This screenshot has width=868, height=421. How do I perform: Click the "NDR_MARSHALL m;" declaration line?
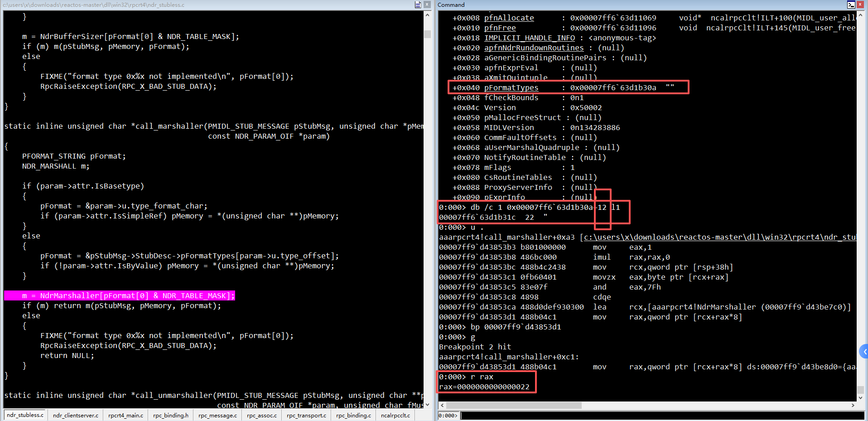[x=56, y=166]
